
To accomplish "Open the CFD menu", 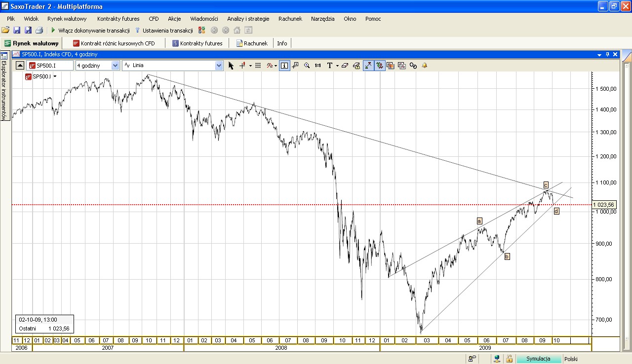I will point(154,19).
